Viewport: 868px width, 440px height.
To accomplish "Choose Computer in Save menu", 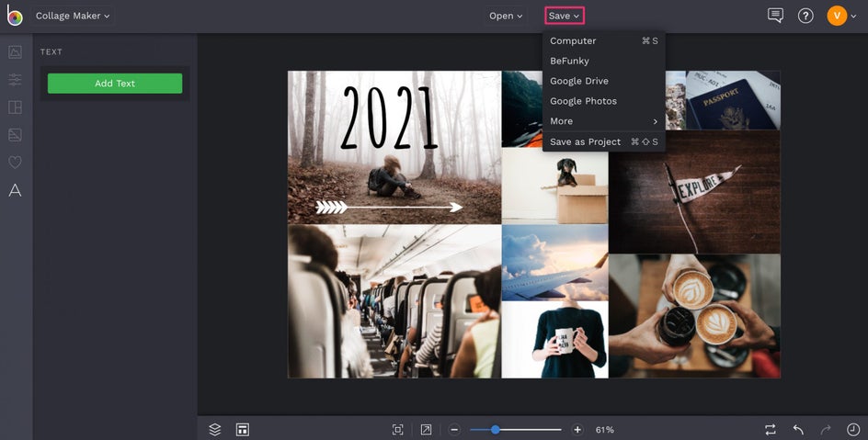I will pyautogui.click(x=604, y=41).
